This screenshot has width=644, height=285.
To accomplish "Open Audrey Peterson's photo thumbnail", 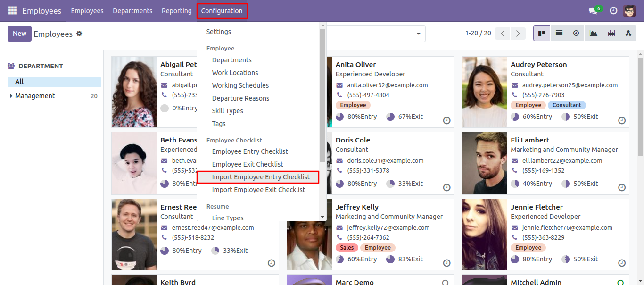I will pos(484,92).
